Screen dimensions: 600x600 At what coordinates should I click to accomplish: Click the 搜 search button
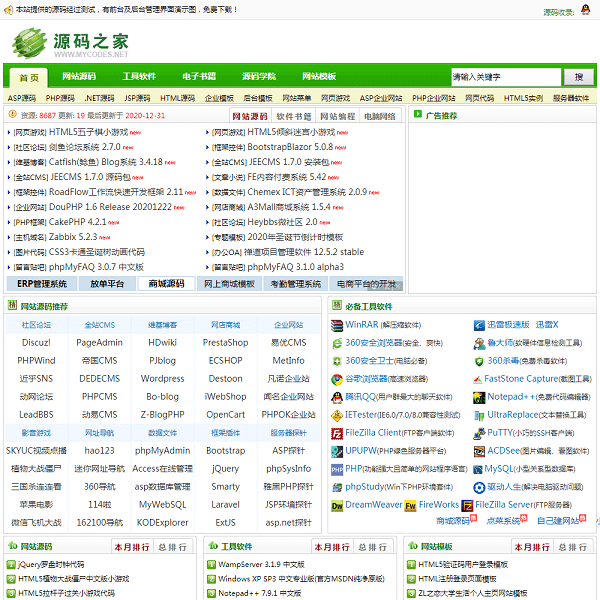click(x=579, y=77)
